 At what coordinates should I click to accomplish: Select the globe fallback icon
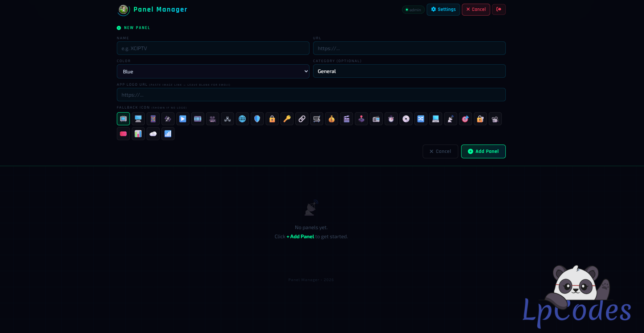[242, 119]
